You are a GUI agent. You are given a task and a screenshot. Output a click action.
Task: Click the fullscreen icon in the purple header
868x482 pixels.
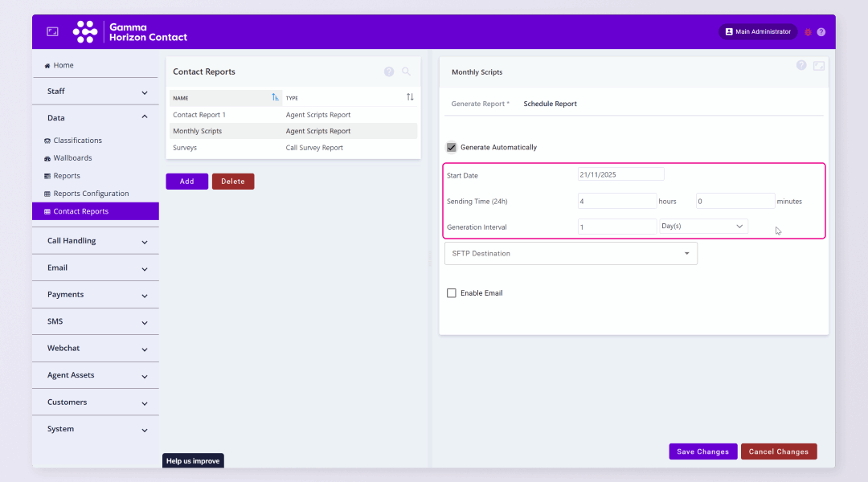click(x=52, y=31)
